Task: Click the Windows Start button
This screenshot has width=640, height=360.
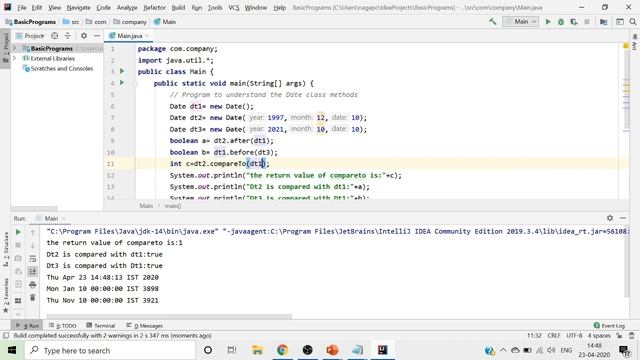Action: coord(12,350)
